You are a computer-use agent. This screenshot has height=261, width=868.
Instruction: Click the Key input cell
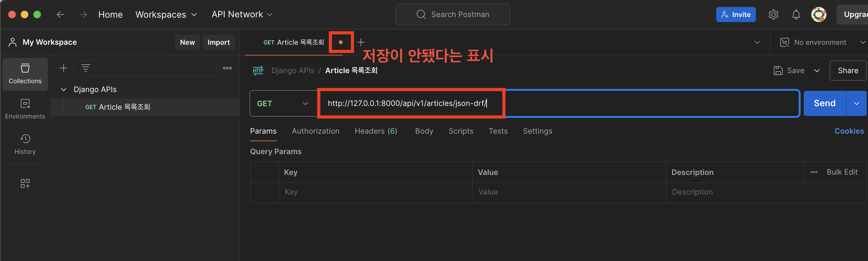coord(375,192)
